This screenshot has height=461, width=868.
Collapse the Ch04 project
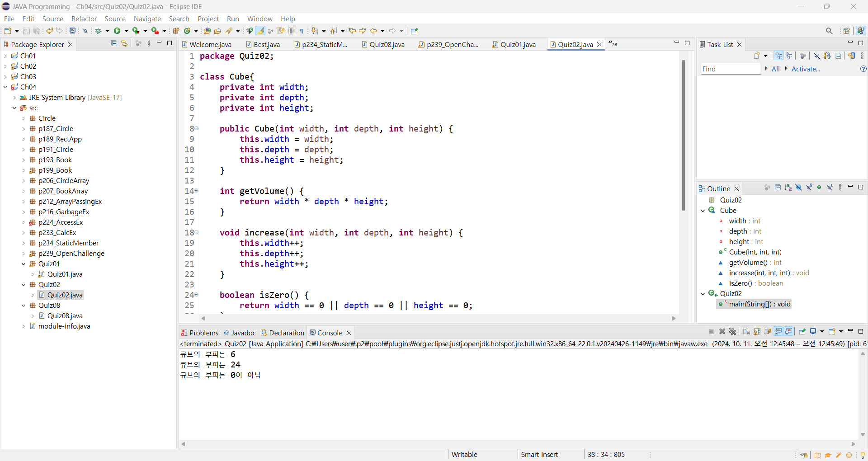pos(5,87)
